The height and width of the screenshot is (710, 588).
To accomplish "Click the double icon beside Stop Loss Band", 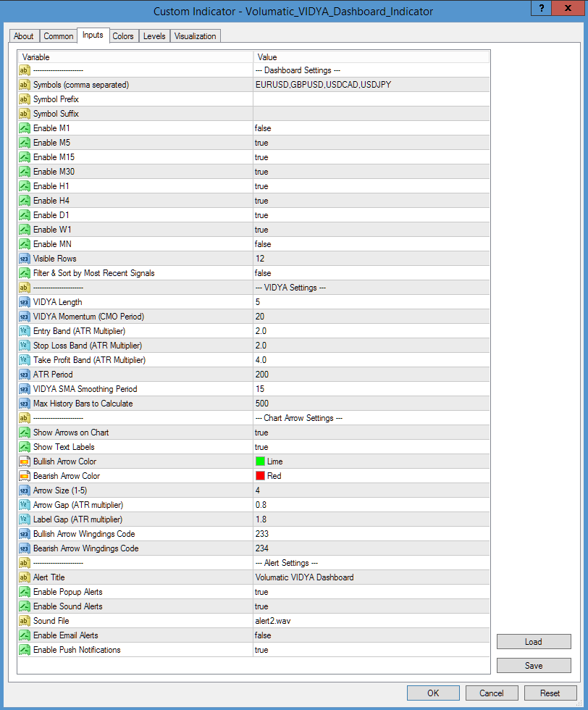I will pos(25,346).
